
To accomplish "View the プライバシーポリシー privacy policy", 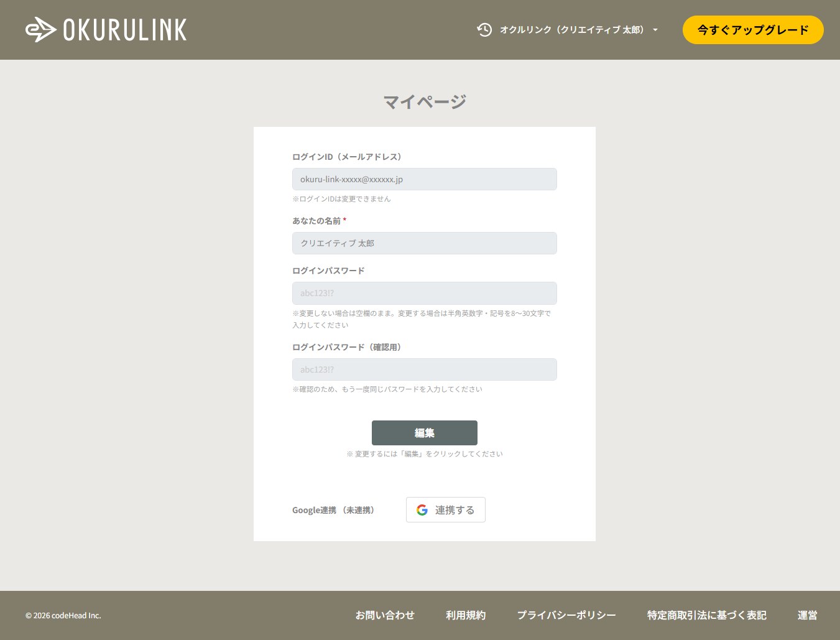I will tap(566, 615).
